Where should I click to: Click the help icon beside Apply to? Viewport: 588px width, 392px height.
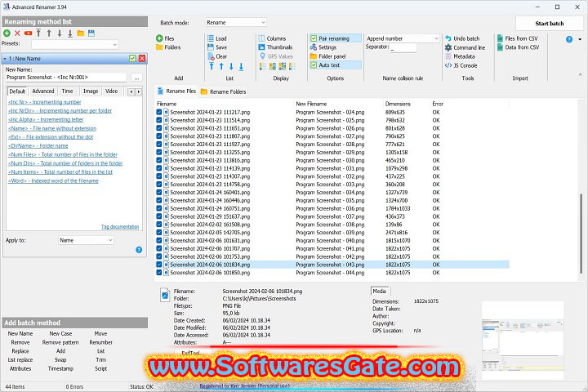click(x=139, y=250)
